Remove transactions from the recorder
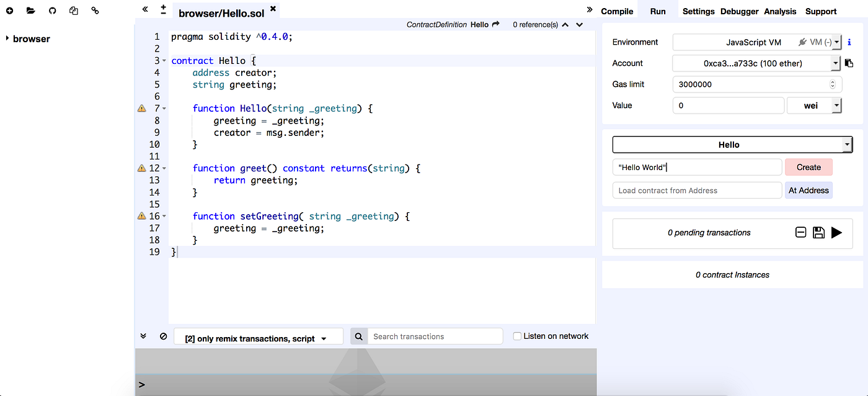The width and height of the screenshot is (868, 396). click(x=800, y=232)
